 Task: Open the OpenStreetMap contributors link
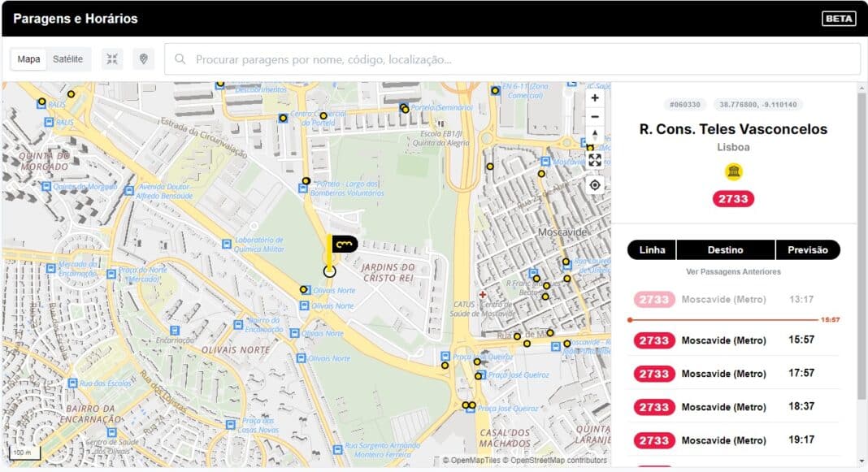click(555, 461)
